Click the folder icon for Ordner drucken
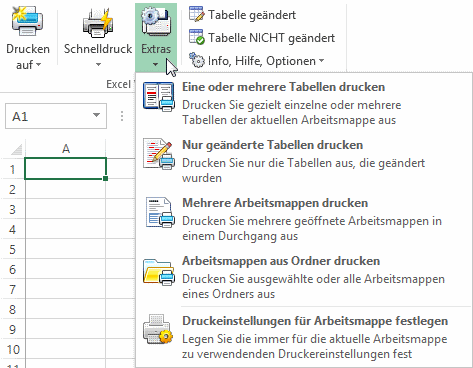The image size is (473, 368). pyautogui.click(x=159, y=273)
